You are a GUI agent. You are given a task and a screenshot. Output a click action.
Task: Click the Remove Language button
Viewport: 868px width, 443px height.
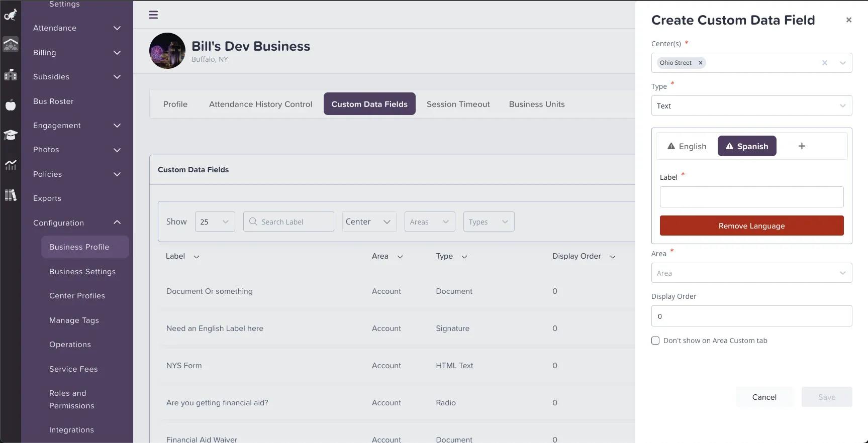pos(751,226)
